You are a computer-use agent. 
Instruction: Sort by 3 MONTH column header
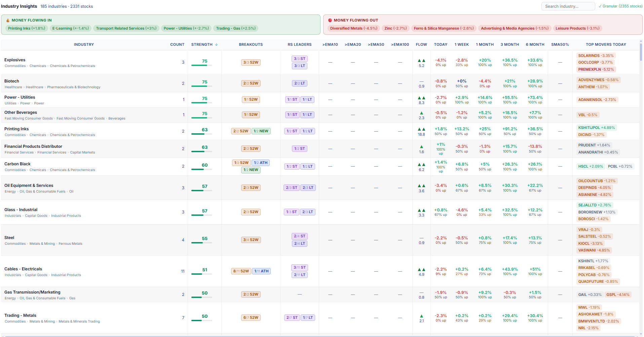(510, 44)
